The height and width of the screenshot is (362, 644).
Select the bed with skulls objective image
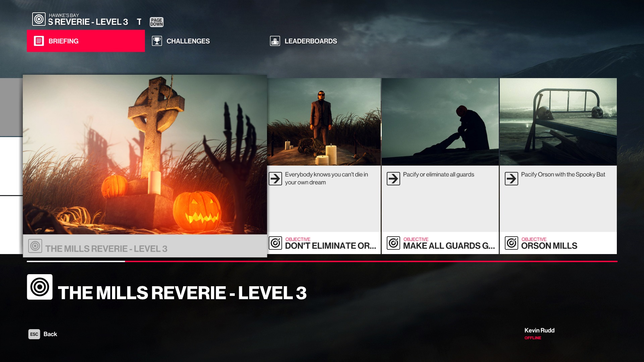(558, 122)
